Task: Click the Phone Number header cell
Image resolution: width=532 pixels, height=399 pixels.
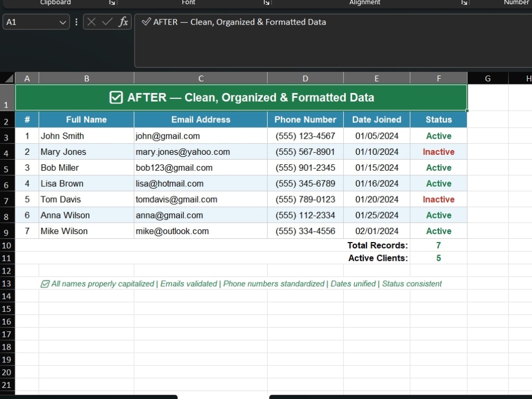Action: (305, 119)
